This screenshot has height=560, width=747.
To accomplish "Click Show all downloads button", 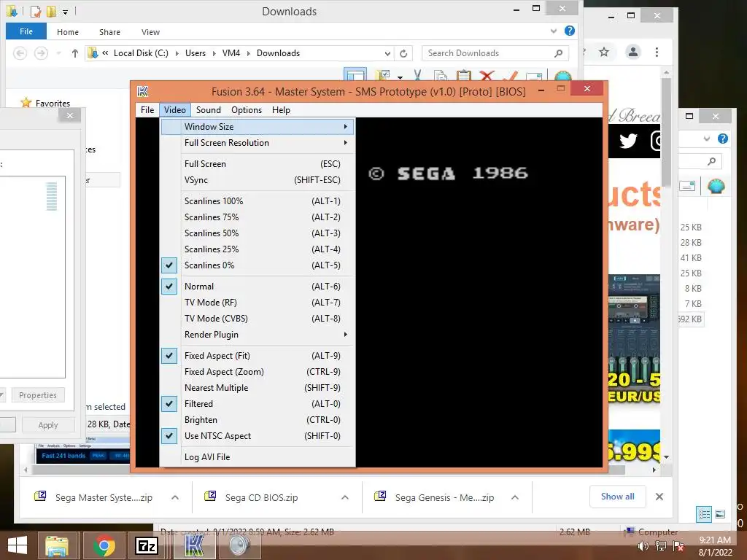I will [x=617, y=497].
